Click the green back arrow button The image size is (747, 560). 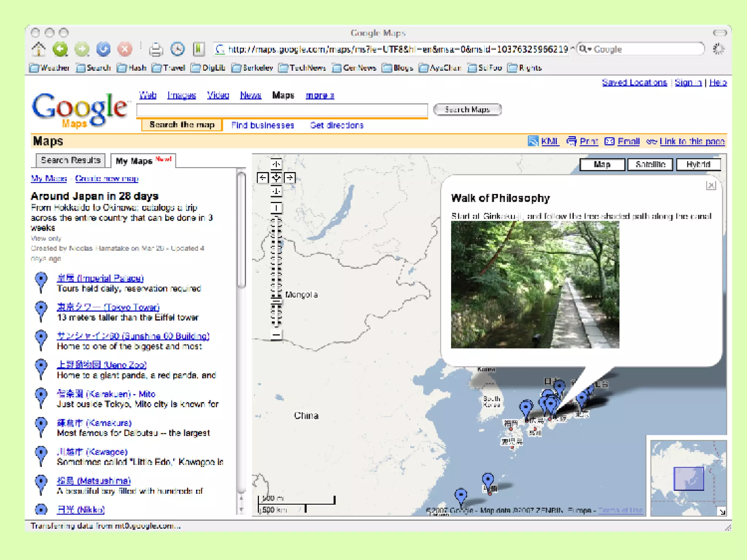point(60,49)
